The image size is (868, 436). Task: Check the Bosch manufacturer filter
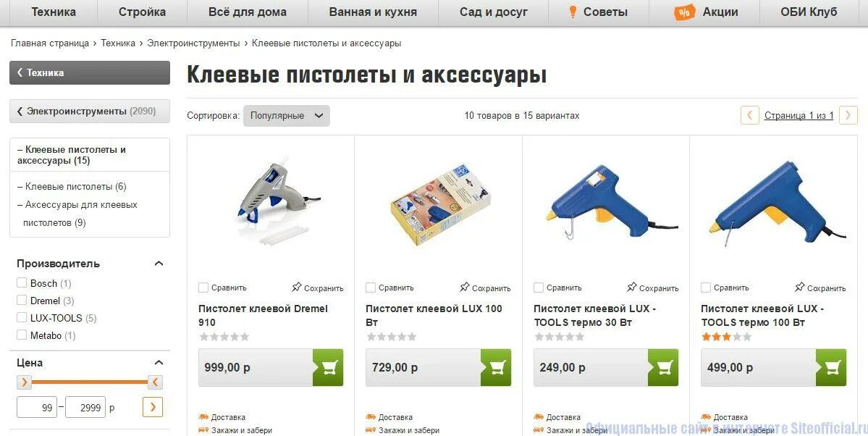[x=22, y=283]
